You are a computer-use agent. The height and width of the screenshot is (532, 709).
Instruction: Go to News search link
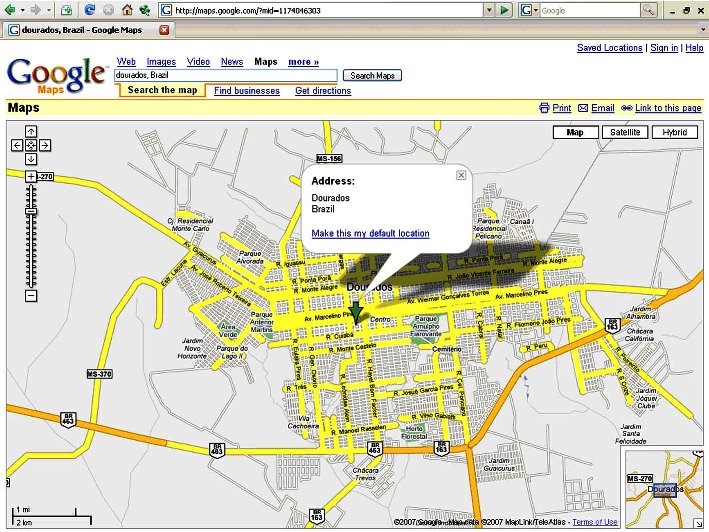232,61
